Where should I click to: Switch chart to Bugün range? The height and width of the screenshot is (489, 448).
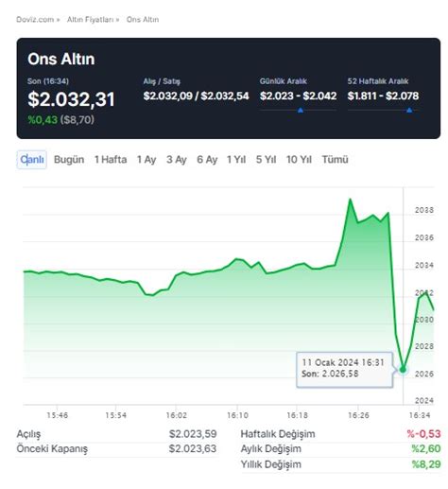tap(69, 160)
